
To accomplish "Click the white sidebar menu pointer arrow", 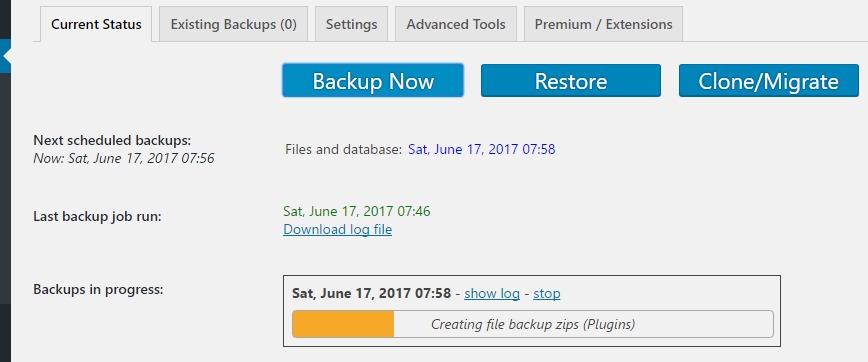I will click(7, 56).
